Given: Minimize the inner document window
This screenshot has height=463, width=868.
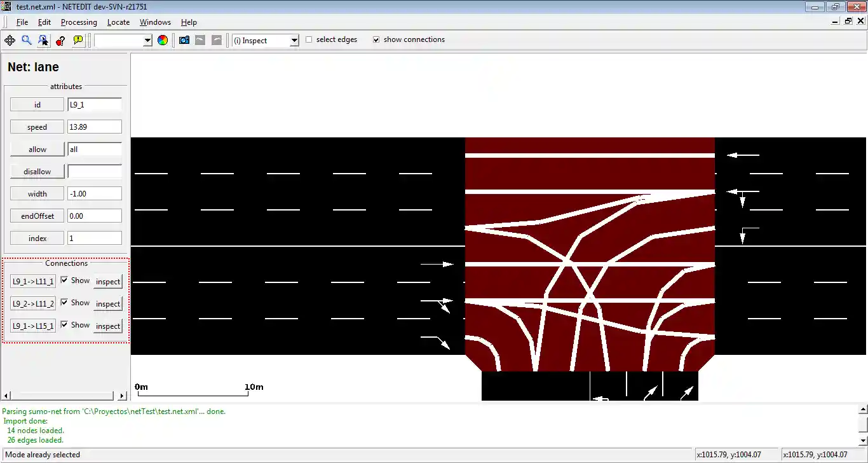Looking at the screenshot, I should (x=836, y=22).
